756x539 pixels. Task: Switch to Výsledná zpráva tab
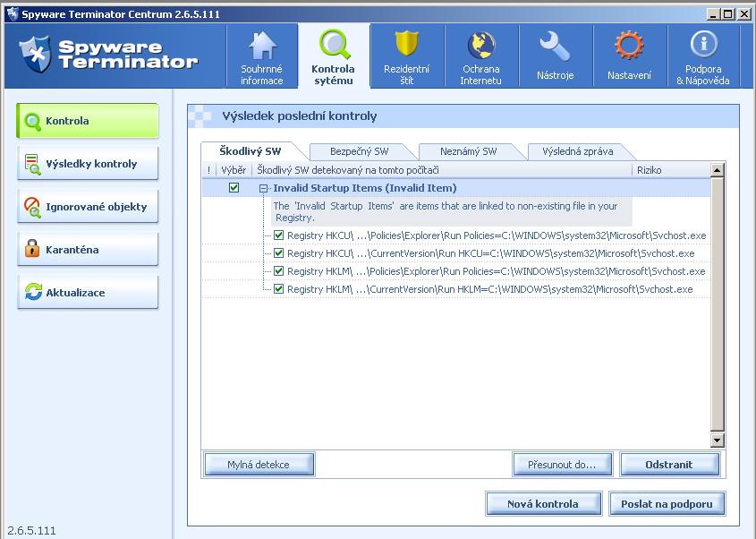(x=577, y=151)
